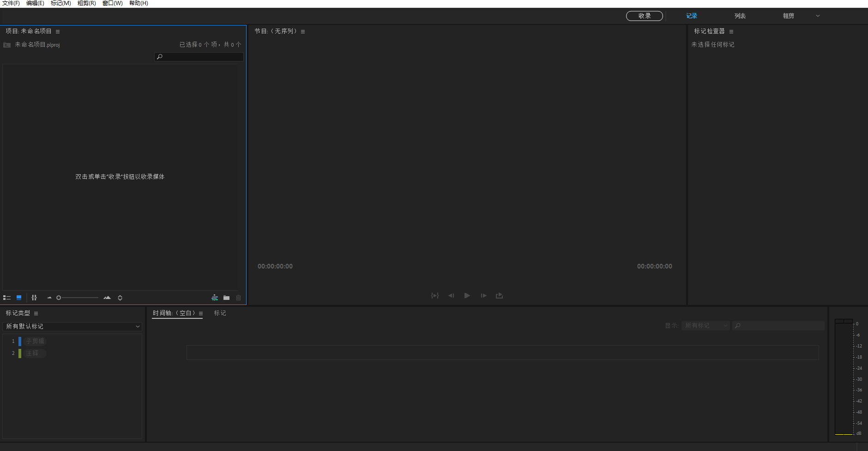
Task: Create a new bin with the folder icon
Action: pyautogui.click(x=226, y=298)
